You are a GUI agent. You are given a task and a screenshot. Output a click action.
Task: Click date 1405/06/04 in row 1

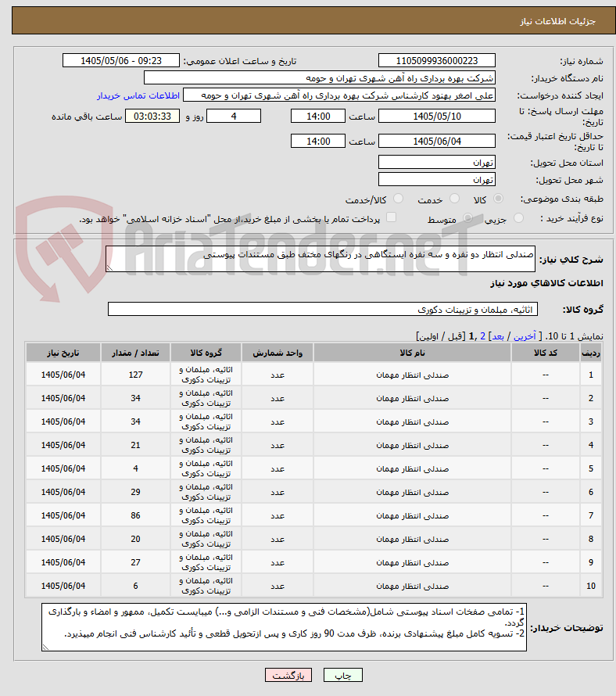click(x=63, y=375)
